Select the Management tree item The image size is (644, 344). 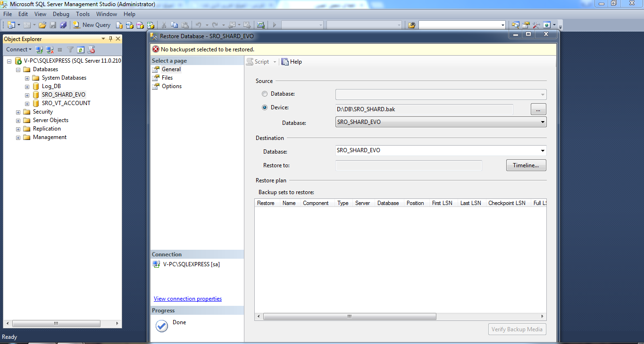point(50,137)
